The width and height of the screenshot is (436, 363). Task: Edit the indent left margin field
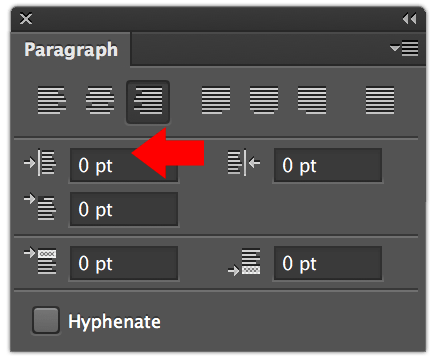click(x=124, y=165)
